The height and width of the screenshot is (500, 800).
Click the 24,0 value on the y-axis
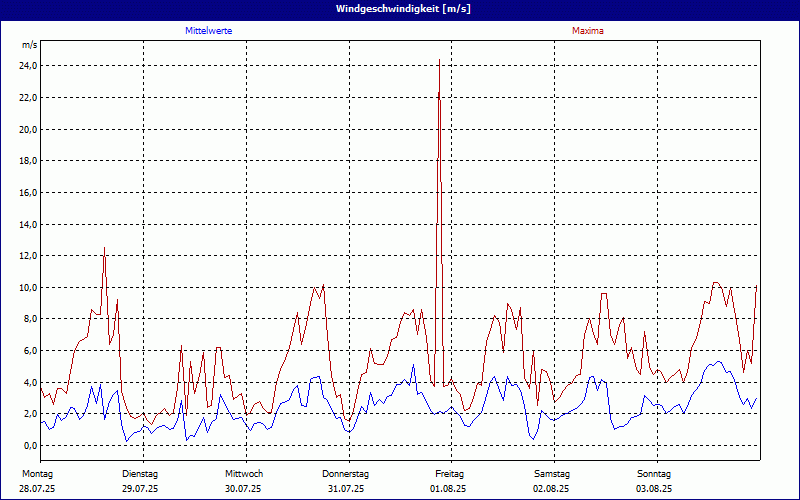[x=28, y=66]
